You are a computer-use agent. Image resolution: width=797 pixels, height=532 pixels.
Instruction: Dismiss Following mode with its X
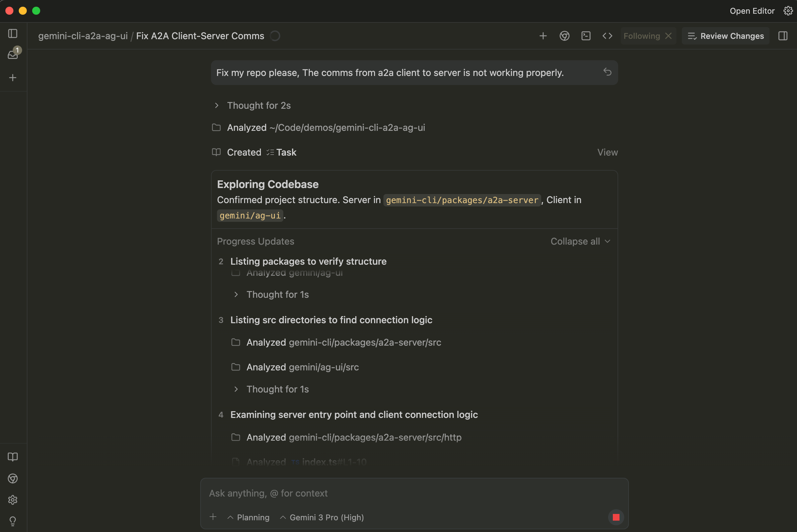[669, 35]
